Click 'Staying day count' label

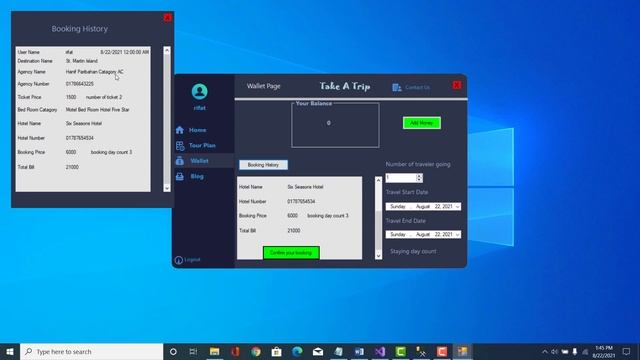tap(413, 251)
